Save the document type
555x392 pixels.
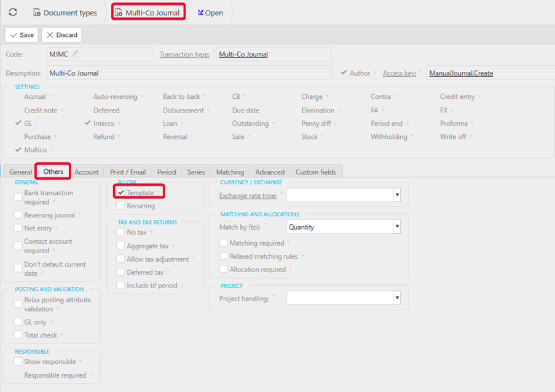(22, 34)
